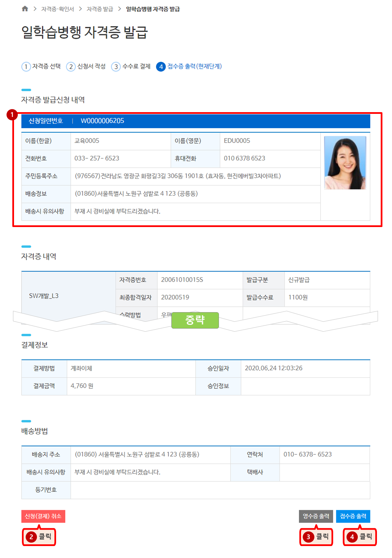Click the 접수증 출력 button
Viewport: 392px width, 558px height.
click(x=353, y=516)
